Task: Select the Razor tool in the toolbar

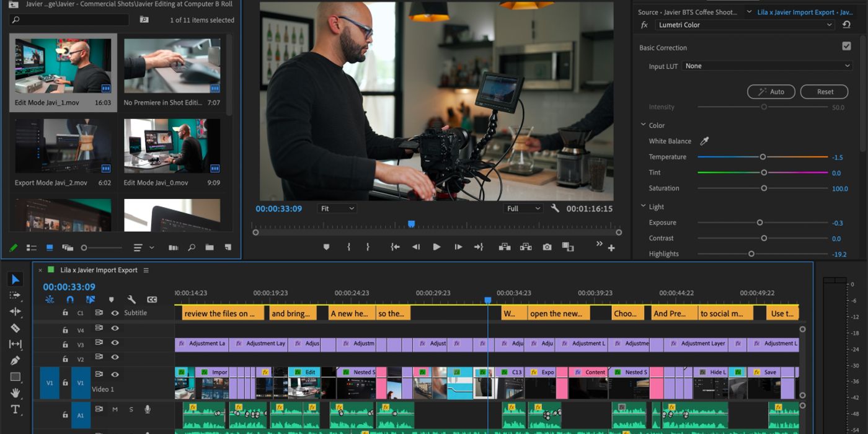Action: [15, 328]
